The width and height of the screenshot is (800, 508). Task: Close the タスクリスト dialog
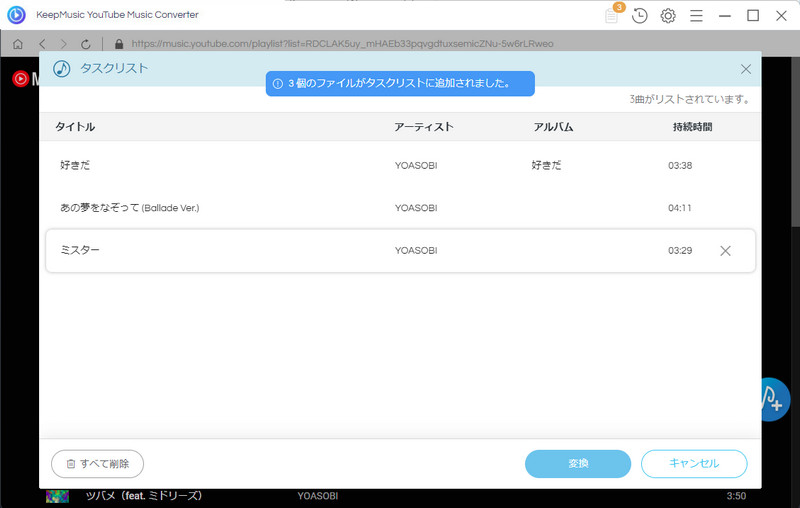pos(746,69)
